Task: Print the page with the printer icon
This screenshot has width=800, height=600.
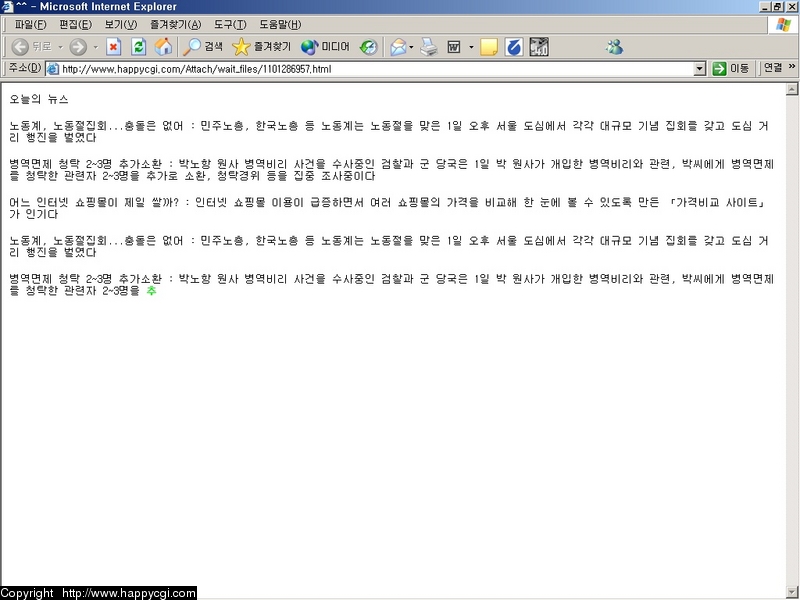Action: 429,47
